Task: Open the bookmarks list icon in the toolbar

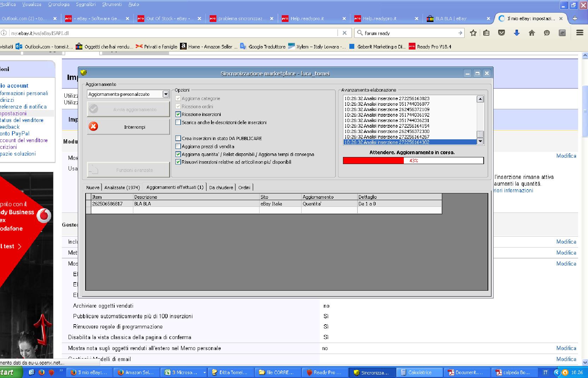Action: click(x=487, y=33)
